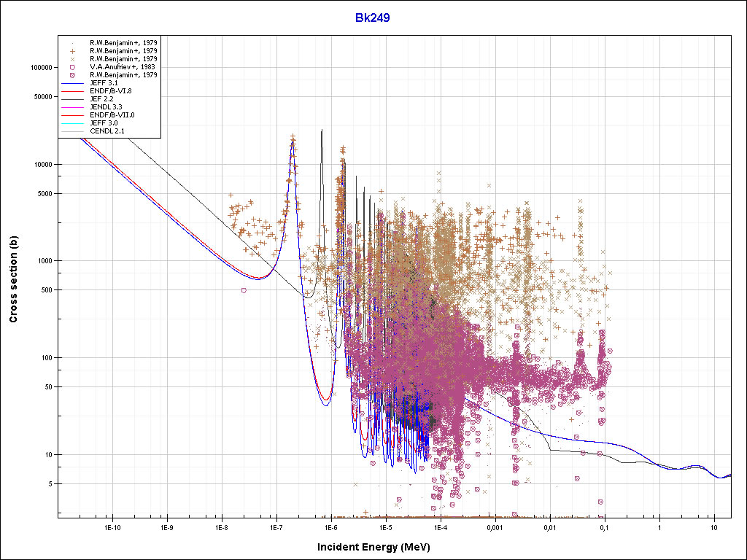Click the blue JEFF 3.1 line sample

(x=73, y=83)
